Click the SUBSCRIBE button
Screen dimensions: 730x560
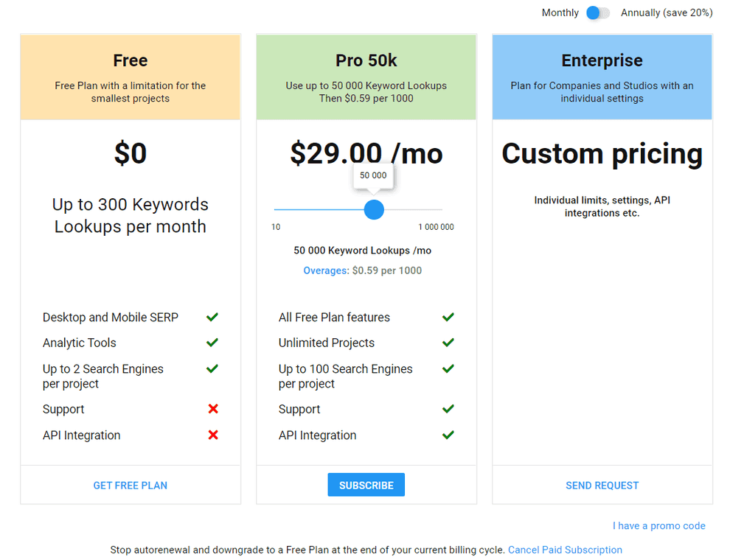click(366, 484)
